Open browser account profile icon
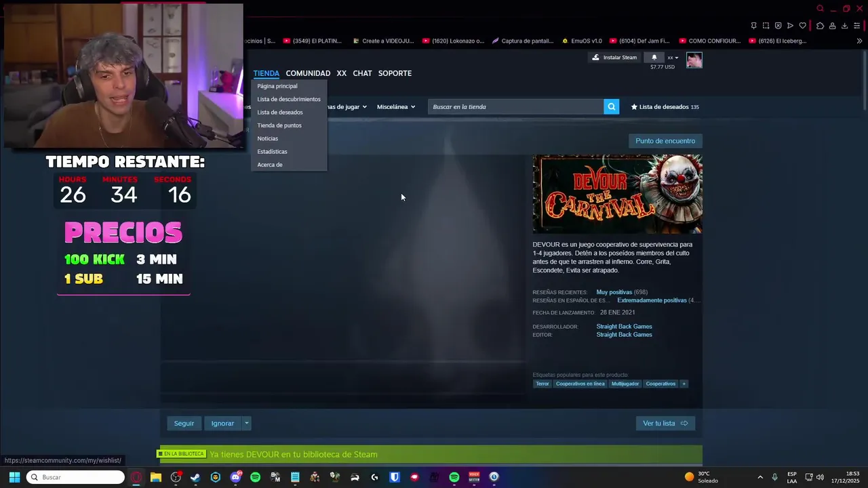The height and width of the screenshot is (488, 868). tap(832, 26)
